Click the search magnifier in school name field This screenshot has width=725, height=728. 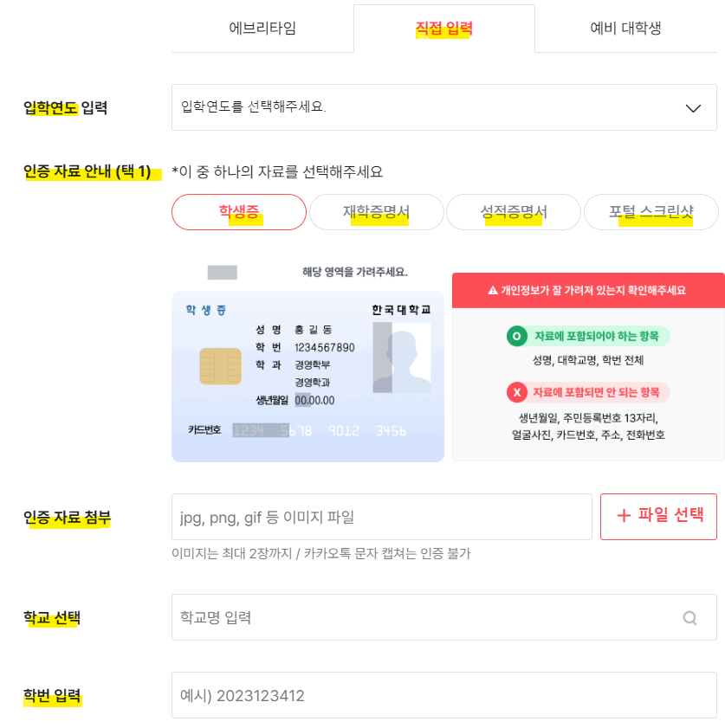(x=689, y=618)
